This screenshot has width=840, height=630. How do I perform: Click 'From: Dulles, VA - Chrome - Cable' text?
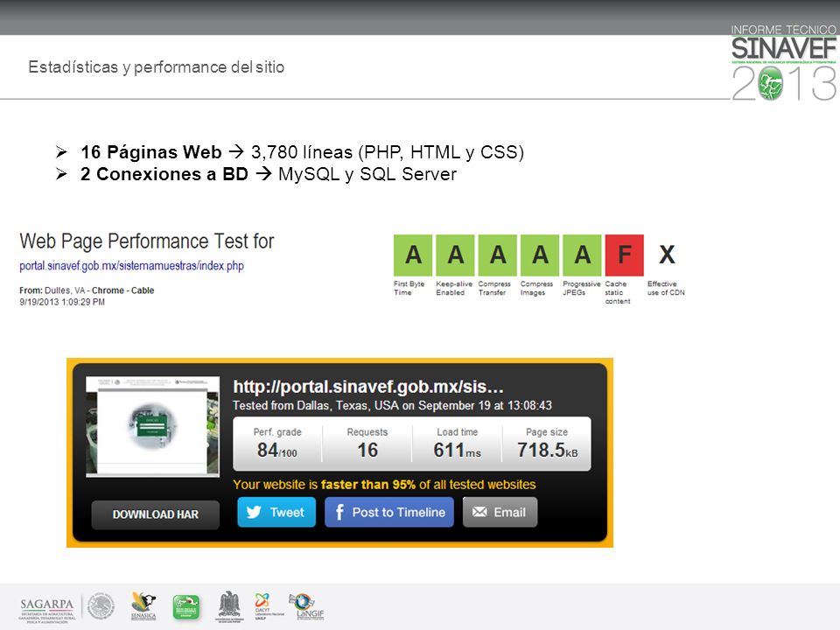(87, 290)
